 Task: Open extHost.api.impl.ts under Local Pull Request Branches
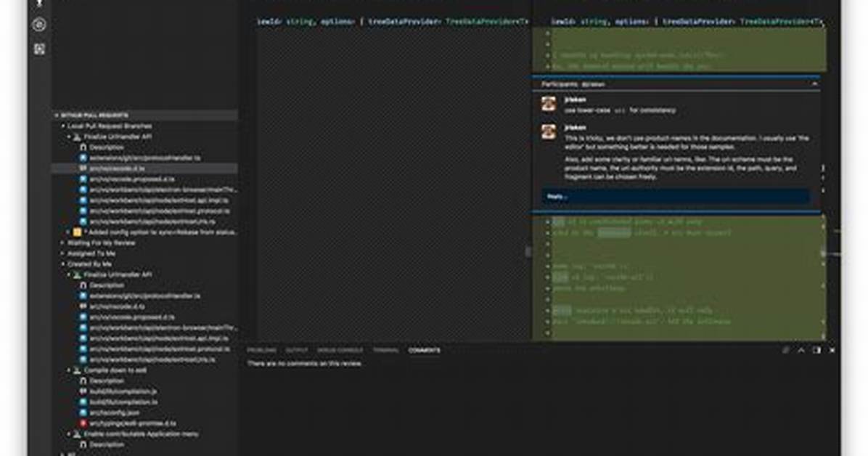pyautogui.click(x=159, y=200)
